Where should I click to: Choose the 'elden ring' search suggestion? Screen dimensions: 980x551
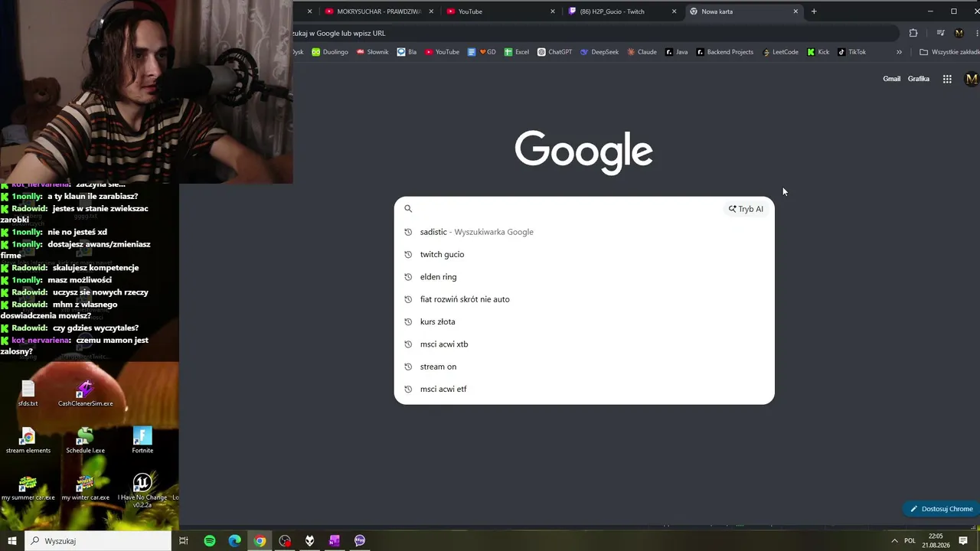click(584, 277)
